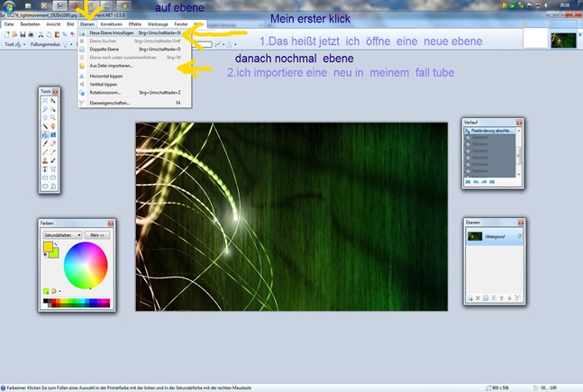Open the Fenster menu
The image size is (583, 392).
(181, 24)
